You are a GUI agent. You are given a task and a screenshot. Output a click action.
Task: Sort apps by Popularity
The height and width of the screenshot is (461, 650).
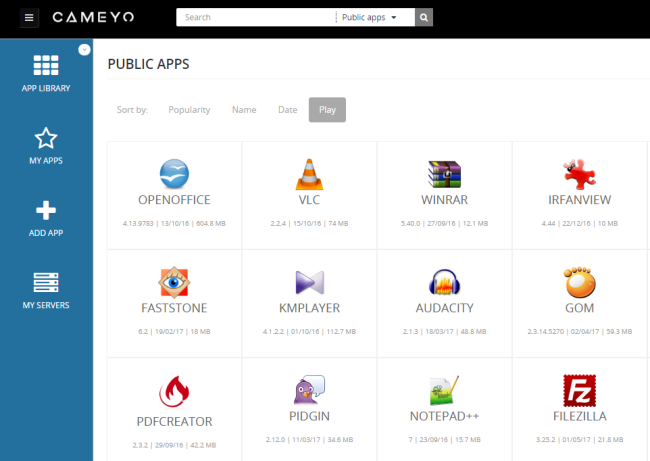coord(189,110)
